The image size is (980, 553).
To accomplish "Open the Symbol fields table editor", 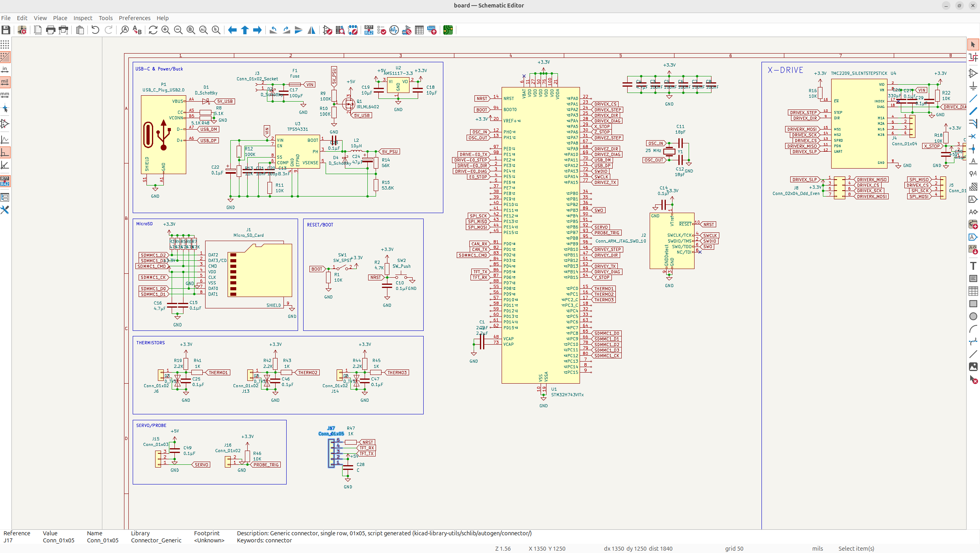I will coord(419,30).
